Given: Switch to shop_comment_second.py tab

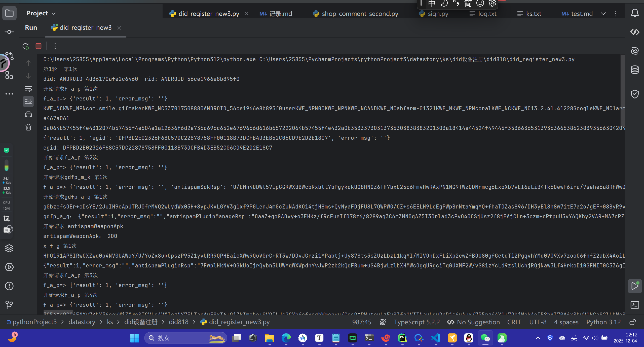Looking at the screenshot, I should click(360, 14).
